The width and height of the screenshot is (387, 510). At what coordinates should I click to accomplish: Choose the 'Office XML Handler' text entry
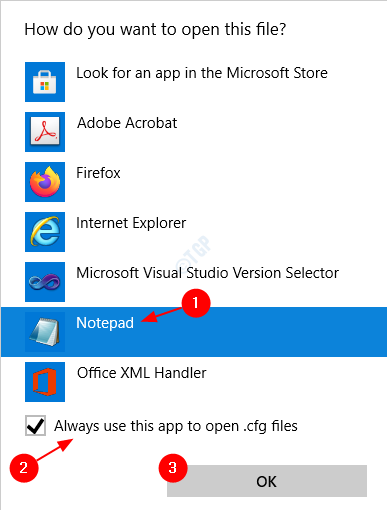pyautogui.click(x=142, y=373)
